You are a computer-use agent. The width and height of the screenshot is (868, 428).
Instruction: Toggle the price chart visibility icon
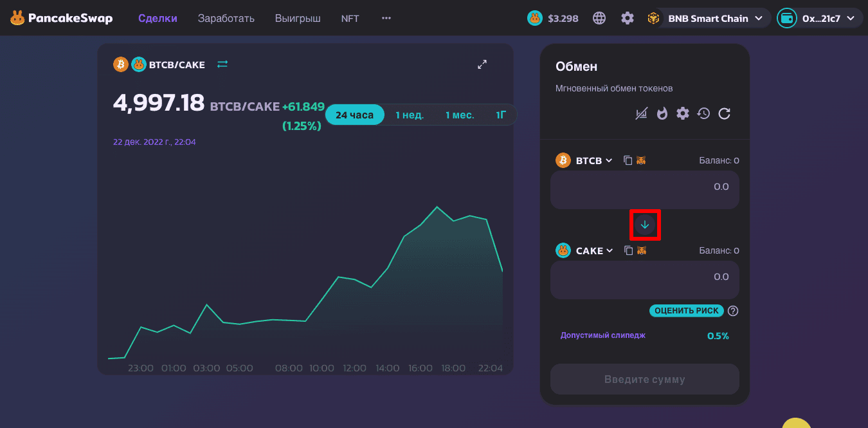coord(641,114)
